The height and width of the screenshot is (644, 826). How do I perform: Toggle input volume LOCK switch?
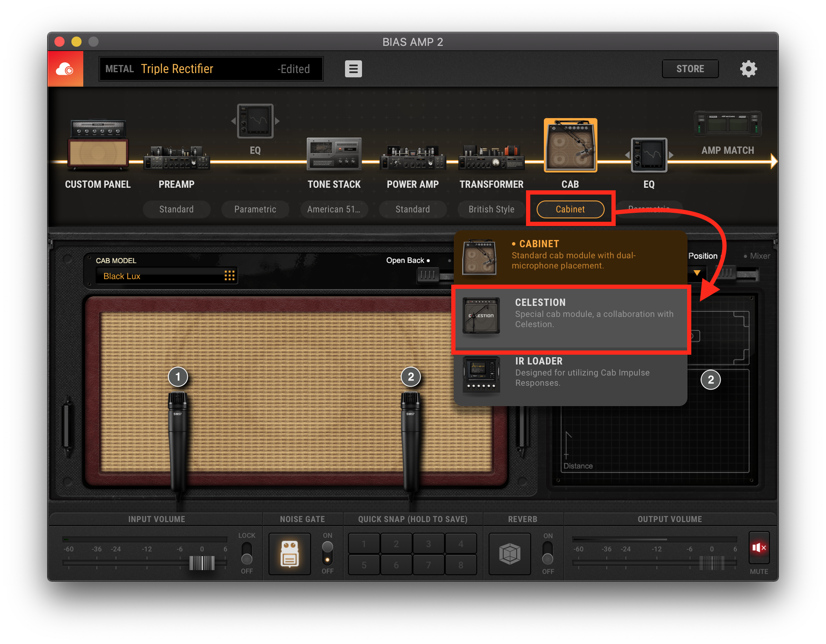[246, 554]
